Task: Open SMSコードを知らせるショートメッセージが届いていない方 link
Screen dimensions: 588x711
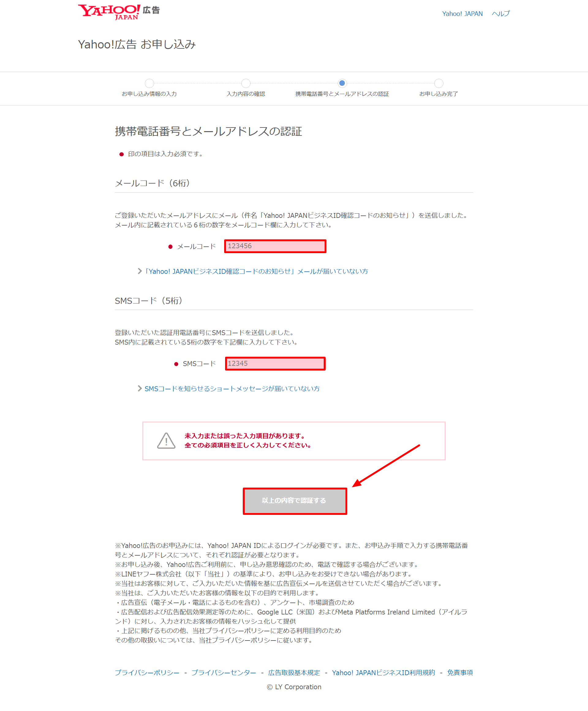Action: (232, 389)
